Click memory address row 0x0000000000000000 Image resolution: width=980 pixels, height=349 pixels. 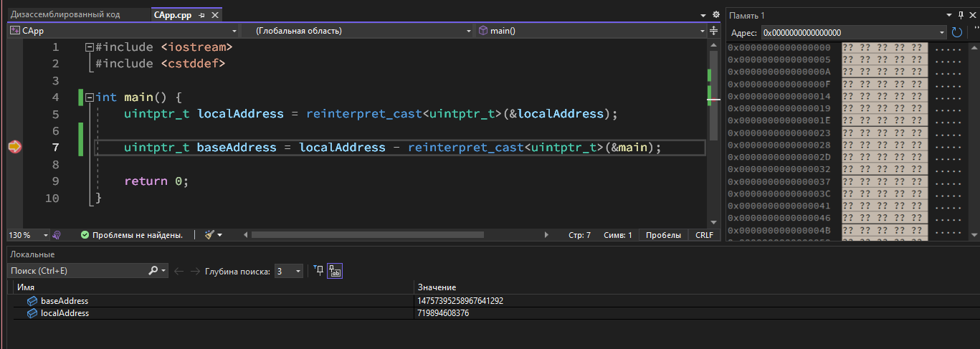(779, 47)
